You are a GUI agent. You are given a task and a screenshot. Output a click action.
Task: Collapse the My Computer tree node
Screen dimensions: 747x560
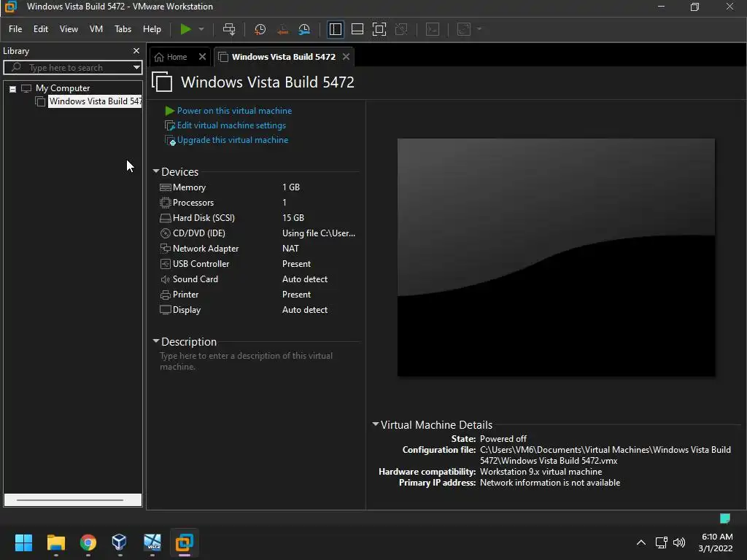[x=13, y=88]
